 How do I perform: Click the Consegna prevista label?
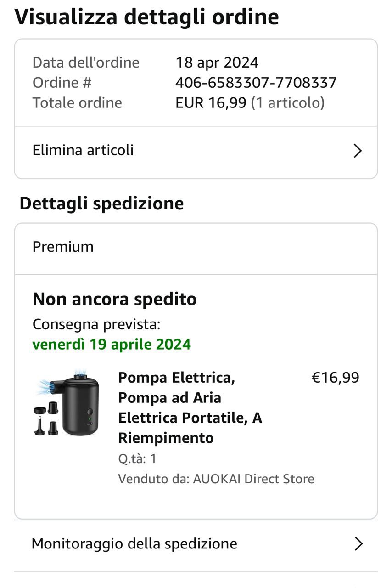click(96, 324)
